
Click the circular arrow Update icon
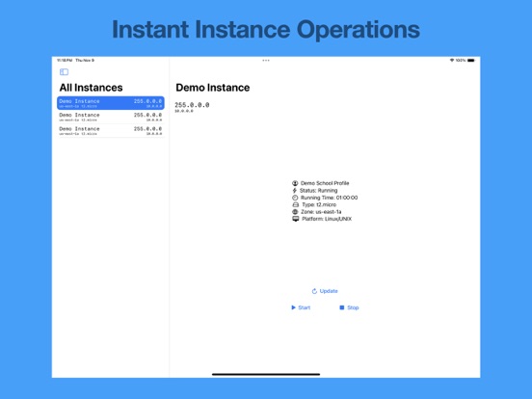point(314,291)
